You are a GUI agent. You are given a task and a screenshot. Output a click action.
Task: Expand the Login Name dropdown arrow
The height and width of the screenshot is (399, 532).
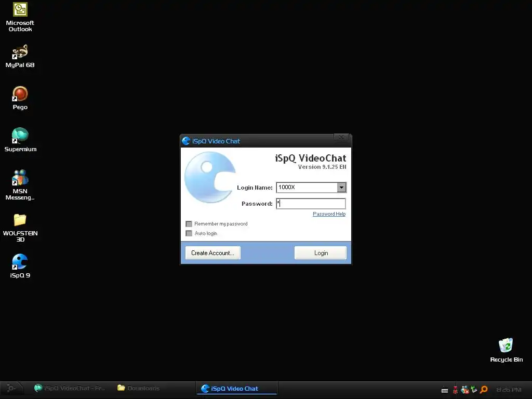tap(341, 187)
